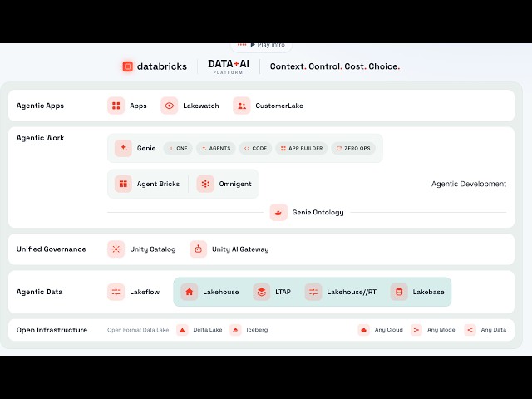Click the Agentic Development text
This screenshot has width=532, height=399.
pos(469,184)
